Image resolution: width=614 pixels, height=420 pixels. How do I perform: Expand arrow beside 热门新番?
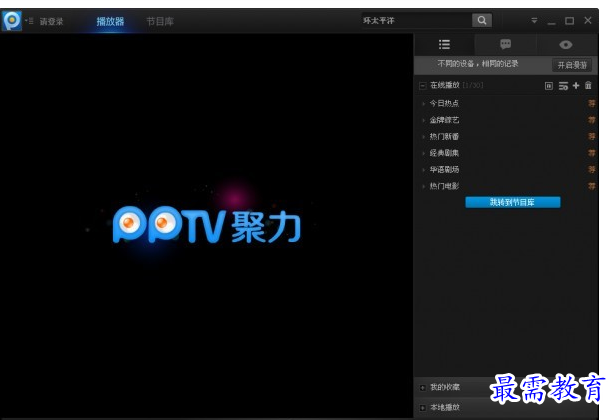423,137
